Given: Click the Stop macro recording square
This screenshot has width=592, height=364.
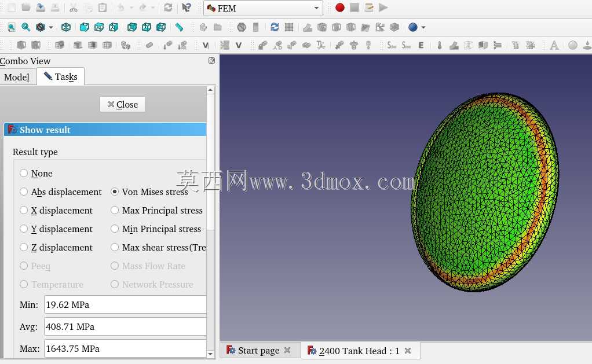Looking at the screenshot, I should point(354,8).
